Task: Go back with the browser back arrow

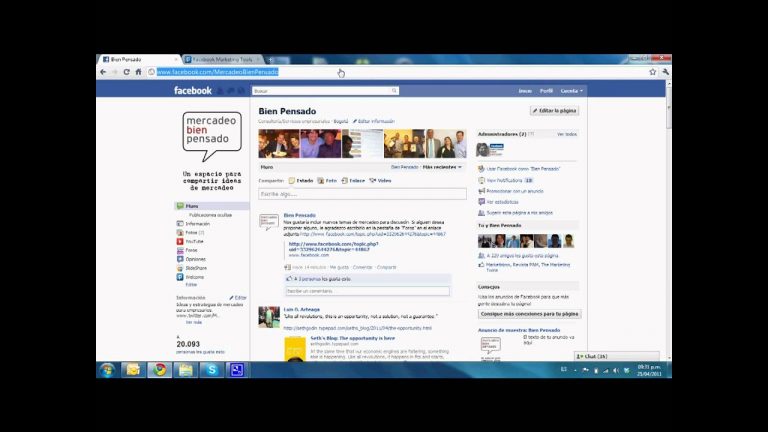Action: coord(103,72)
